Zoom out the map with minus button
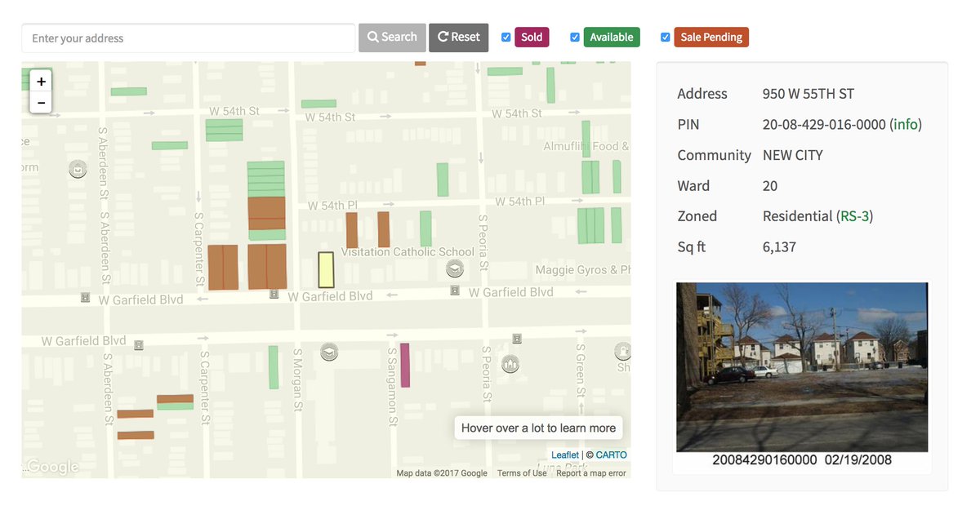The width and height of the screenshot is (980, 510). pyautogui.click(x=41, y=103)
